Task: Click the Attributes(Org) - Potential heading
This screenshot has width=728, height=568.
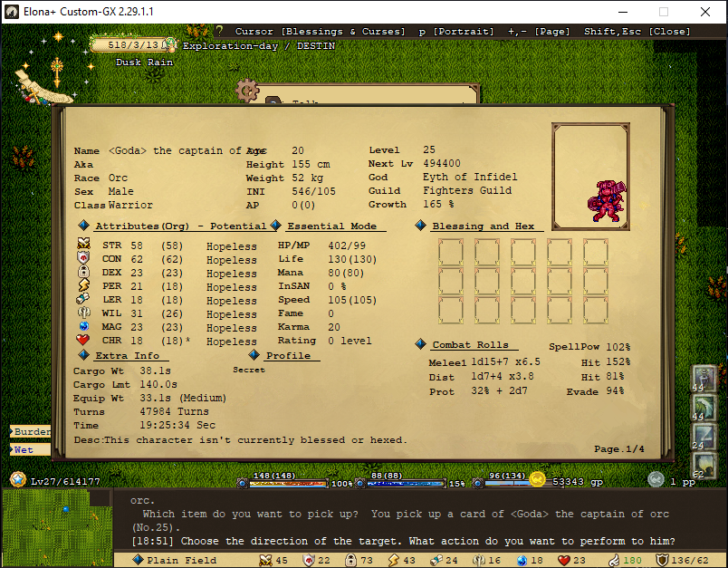Action: 180,226
